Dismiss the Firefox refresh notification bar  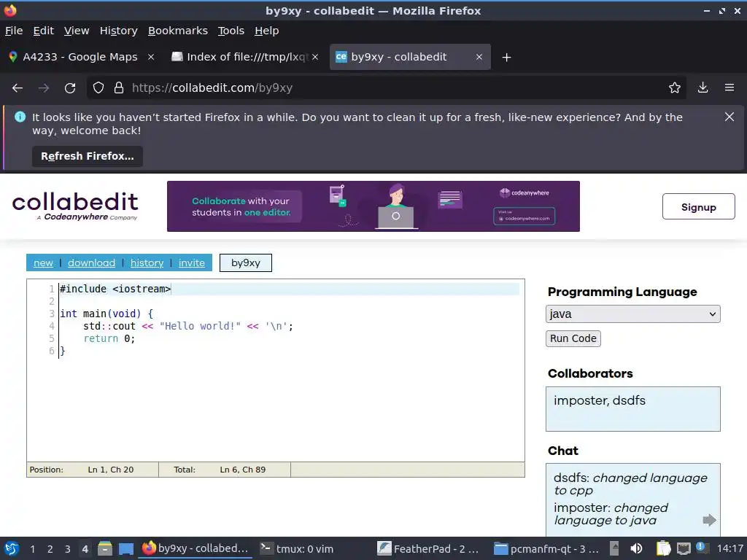(729, 117)
